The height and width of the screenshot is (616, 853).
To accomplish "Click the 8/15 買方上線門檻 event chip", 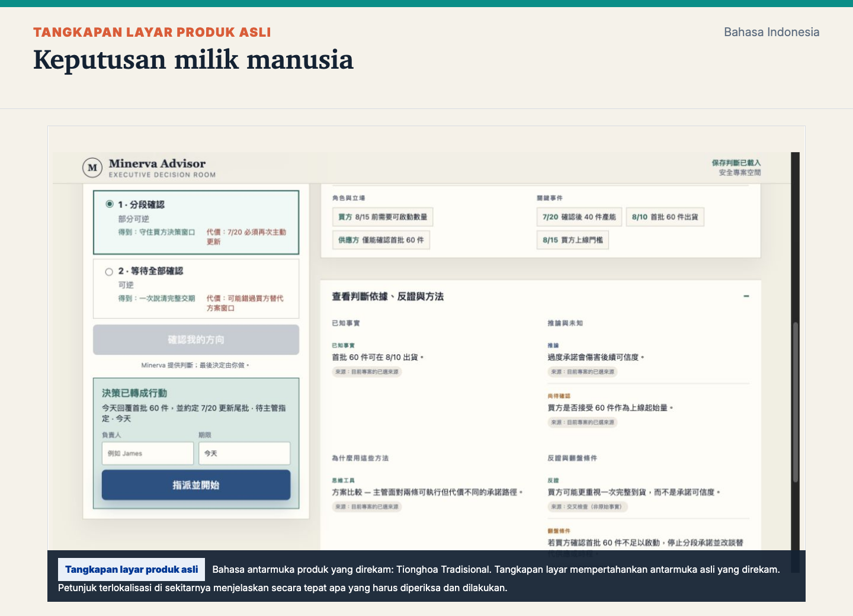I will (x=573, y=240).
